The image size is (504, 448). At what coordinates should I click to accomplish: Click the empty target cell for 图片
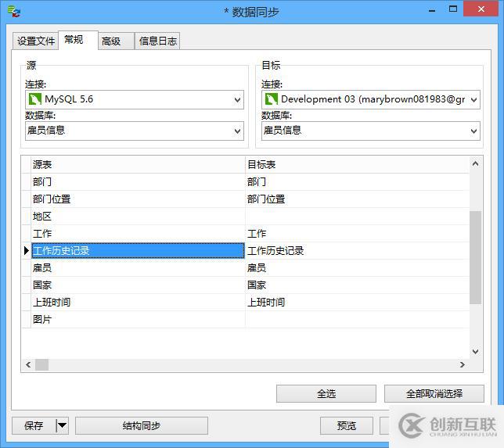pyautogui.click(x=358, y=319)
